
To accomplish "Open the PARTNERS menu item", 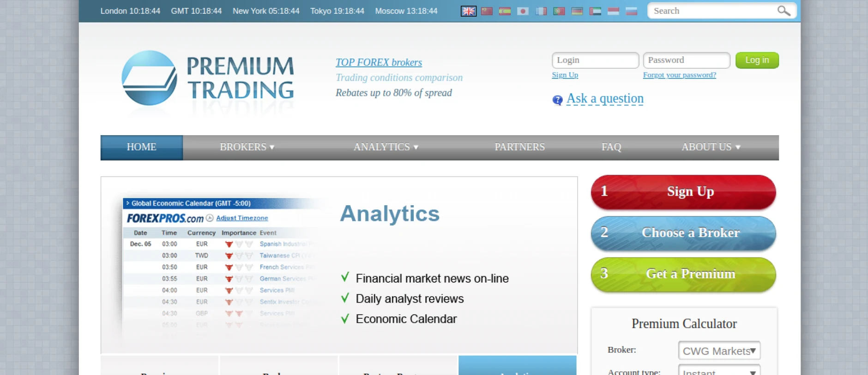I will pos(519,147).
